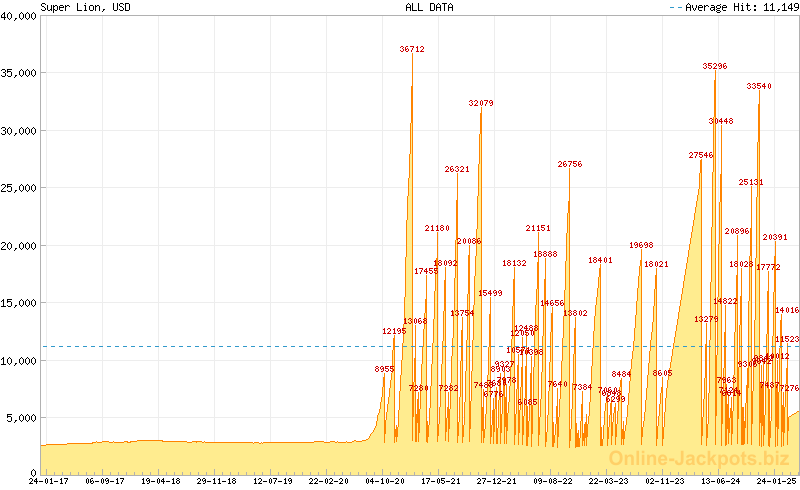Select the 35296 jackpot peak label
This screenshot has width=800, height=490.
[x=715, y=66]
